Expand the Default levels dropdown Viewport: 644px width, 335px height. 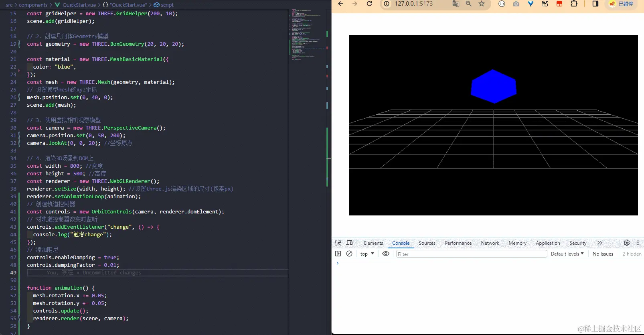pos(567,254)
